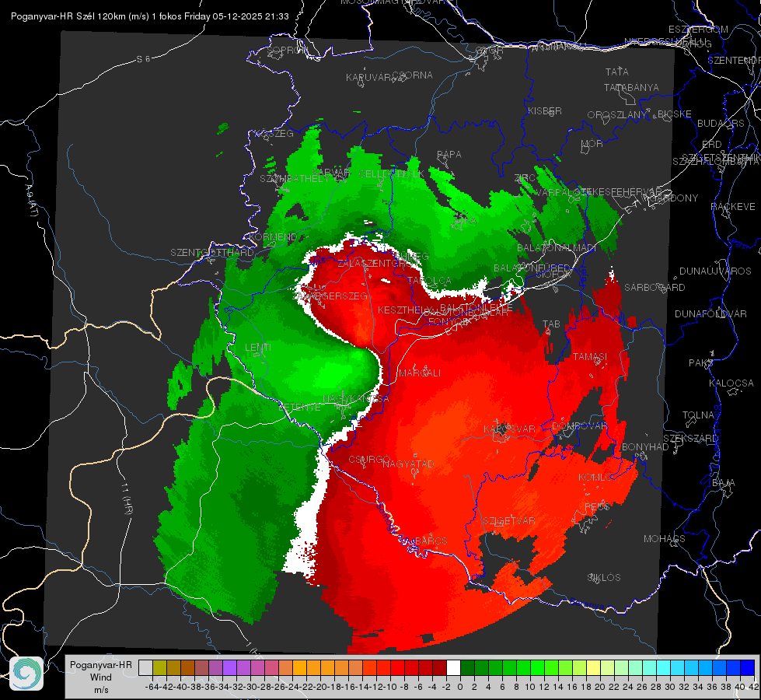Select the KOMLO city label

coord(595,478)
